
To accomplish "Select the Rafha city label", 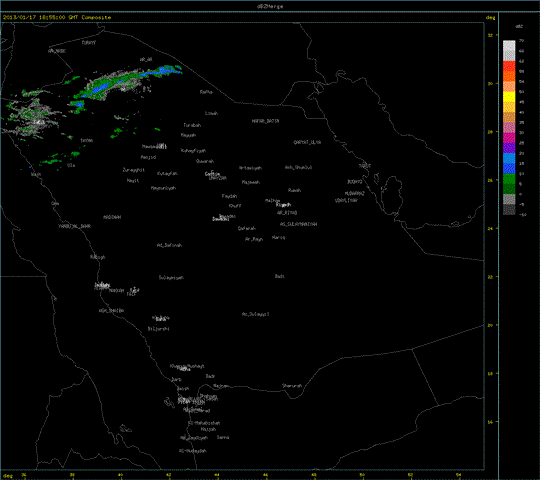I will (x=206, y=92).
